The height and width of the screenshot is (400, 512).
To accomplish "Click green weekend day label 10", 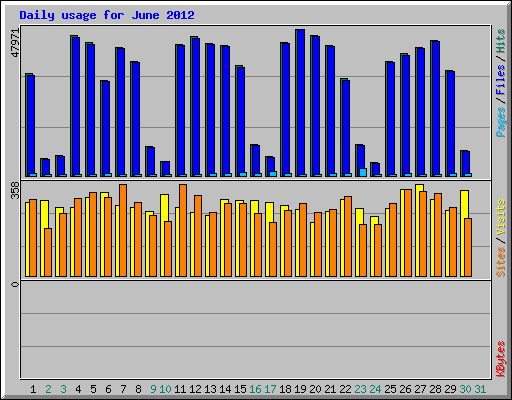I will [165, 389].
